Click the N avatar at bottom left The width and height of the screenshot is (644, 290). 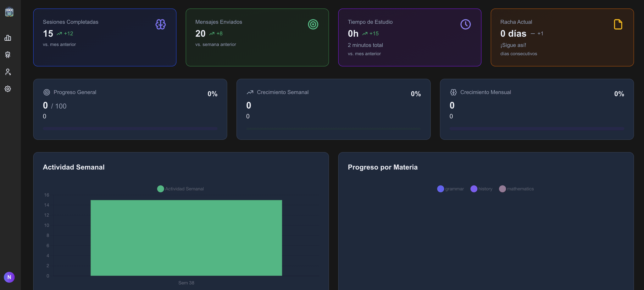point(9,277)
